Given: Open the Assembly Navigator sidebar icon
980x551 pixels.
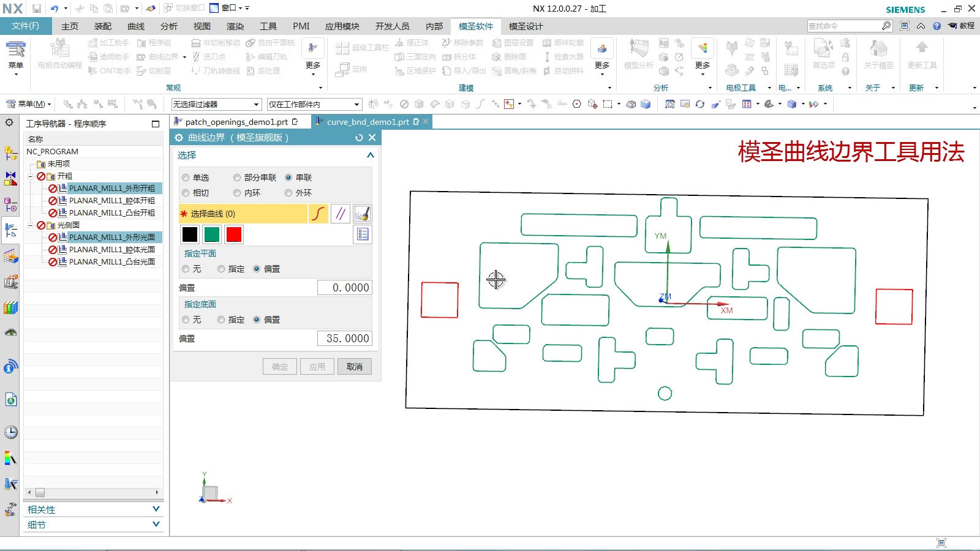Looking at the screenshot, I should click(10, 153).
